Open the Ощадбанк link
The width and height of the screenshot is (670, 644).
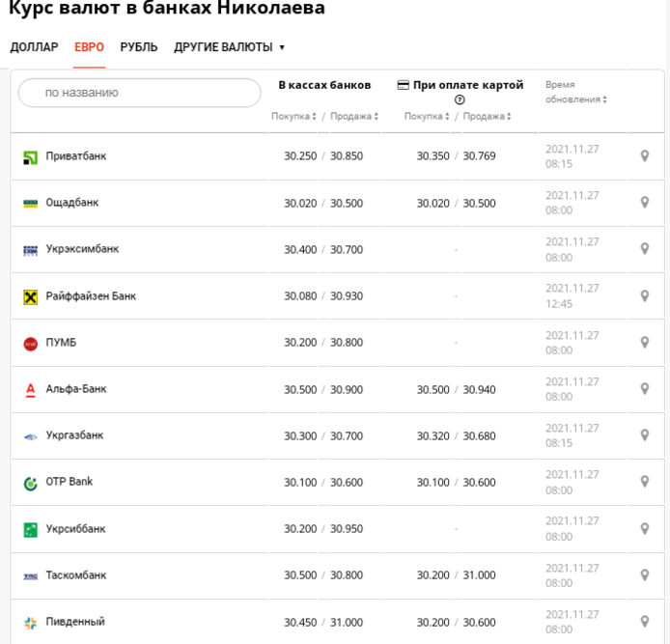[72, 203]
